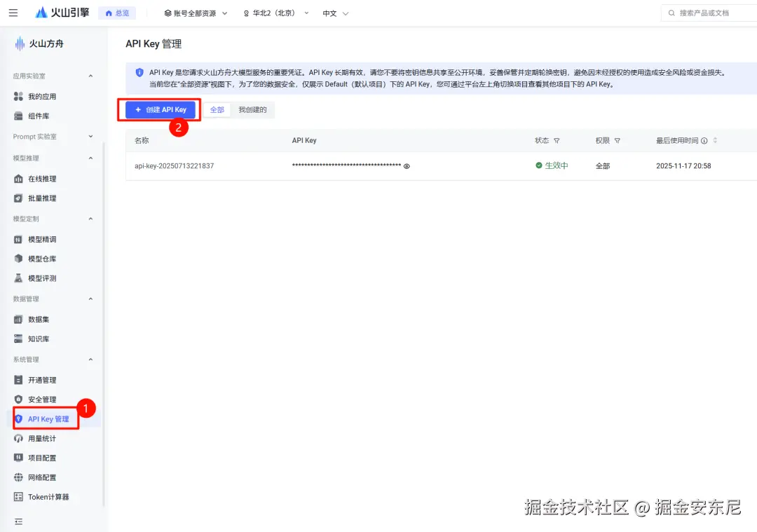Open 知识库 in sidebar

pyautogui.click(x=39, y=339)
